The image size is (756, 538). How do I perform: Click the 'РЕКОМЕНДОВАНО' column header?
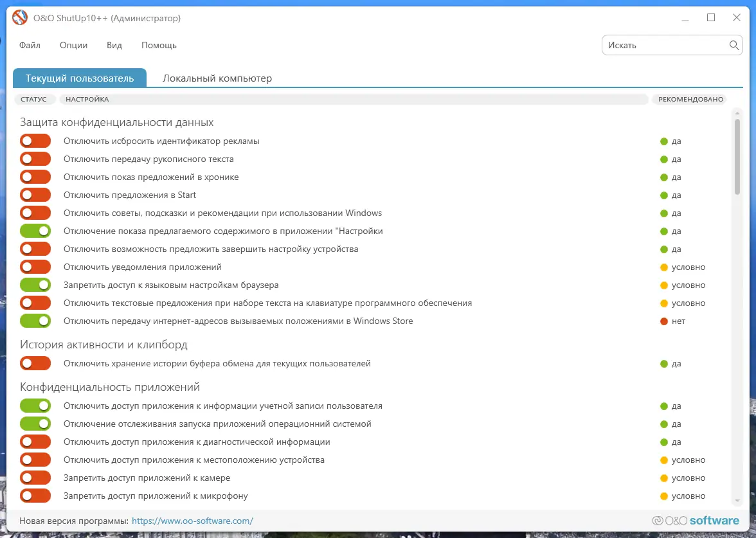[689, 99]
